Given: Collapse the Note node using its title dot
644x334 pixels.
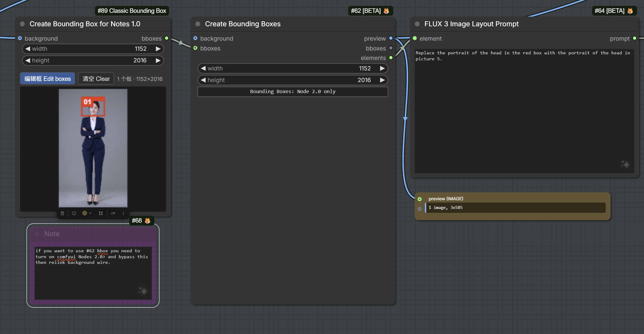Looking at the screenshot, I should pos(37,234).
